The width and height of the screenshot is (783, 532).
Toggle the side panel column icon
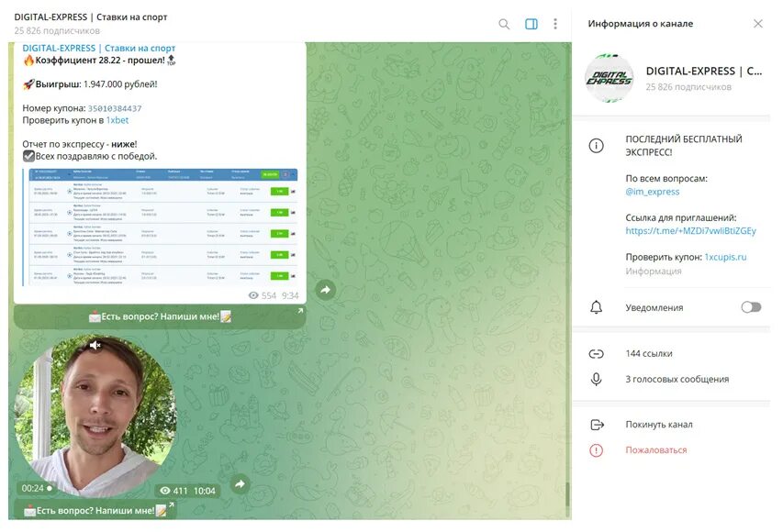click(531, 24)
